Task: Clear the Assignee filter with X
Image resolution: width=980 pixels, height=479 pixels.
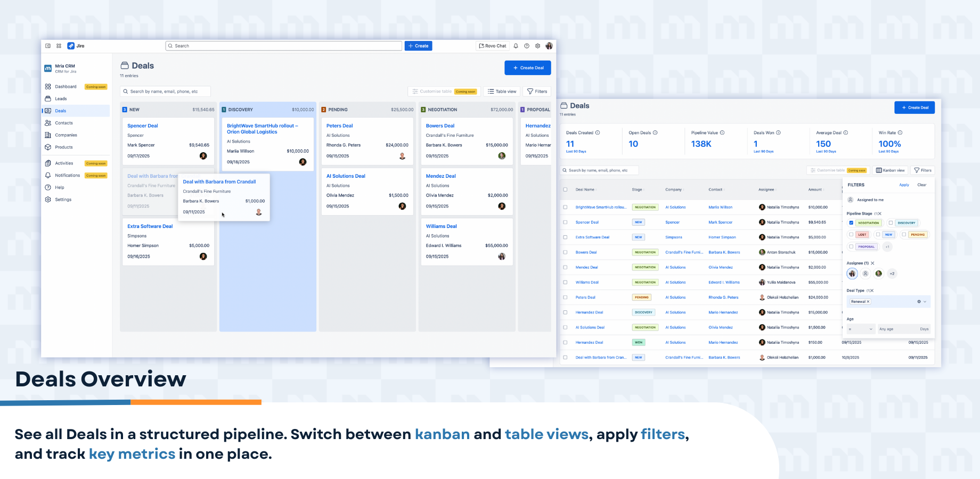Action: [x=872, y=263]
